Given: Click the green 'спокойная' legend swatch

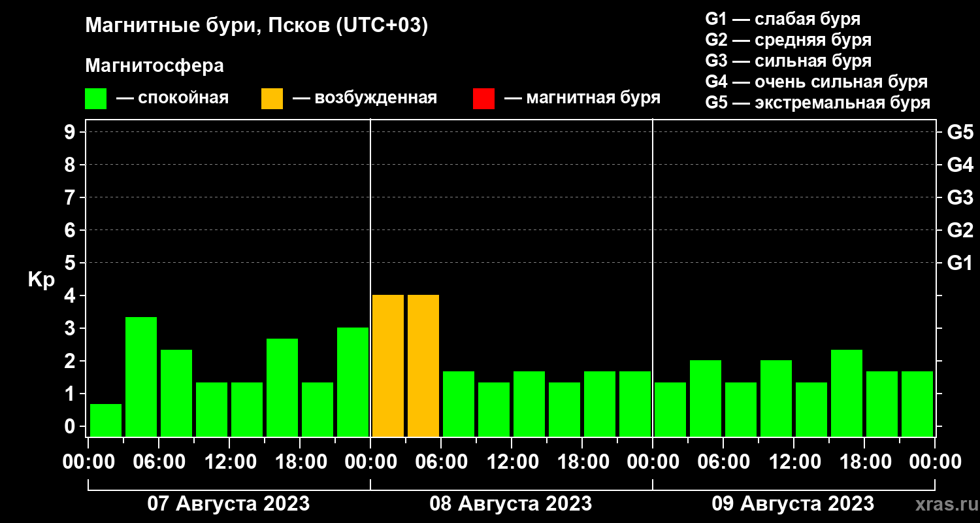Looking at the screenshot, I should (95, 99).
